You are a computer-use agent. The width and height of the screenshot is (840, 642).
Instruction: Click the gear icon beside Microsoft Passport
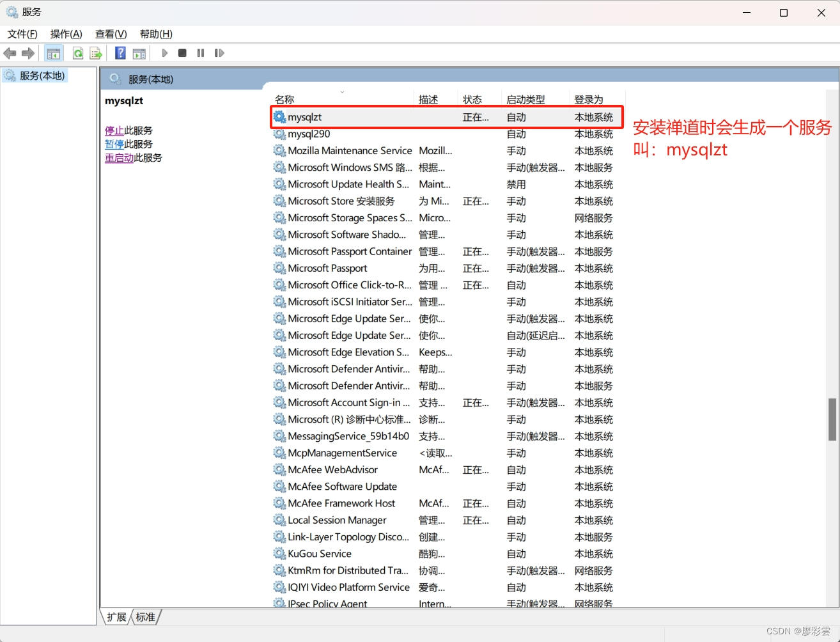pos(279,268)
